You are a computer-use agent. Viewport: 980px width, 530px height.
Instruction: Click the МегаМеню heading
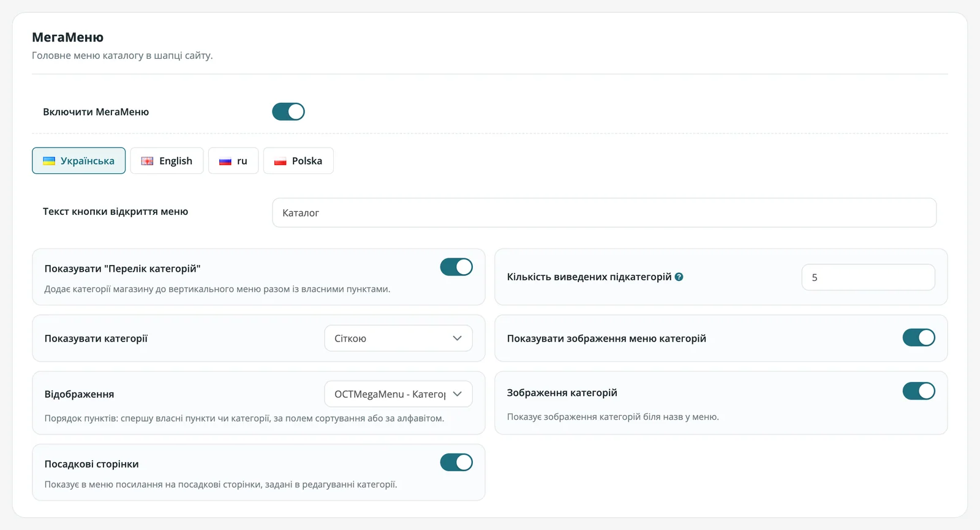[x=67, y=37]
